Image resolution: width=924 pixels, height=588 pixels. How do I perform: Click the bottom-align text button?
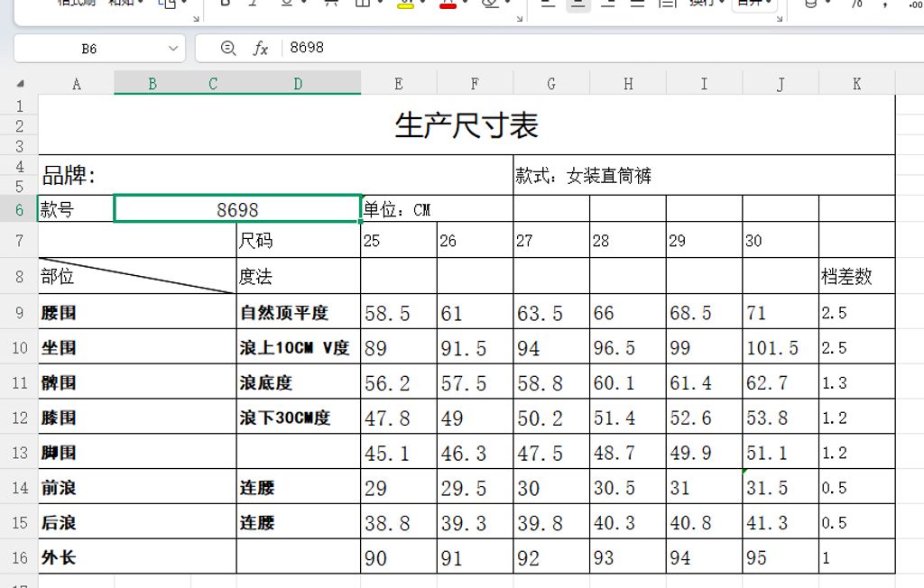[x=608, y=5]
